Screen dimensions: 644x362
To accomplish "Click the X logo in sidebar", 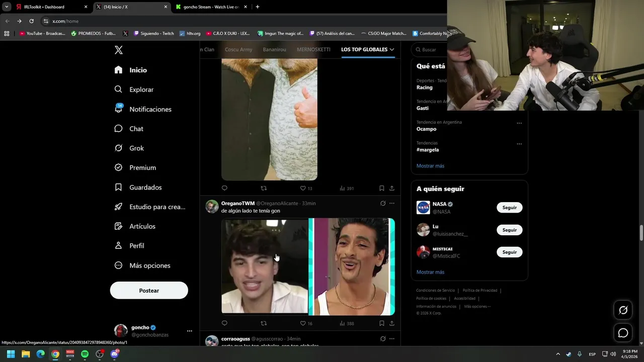I will [x=119, y=50].
